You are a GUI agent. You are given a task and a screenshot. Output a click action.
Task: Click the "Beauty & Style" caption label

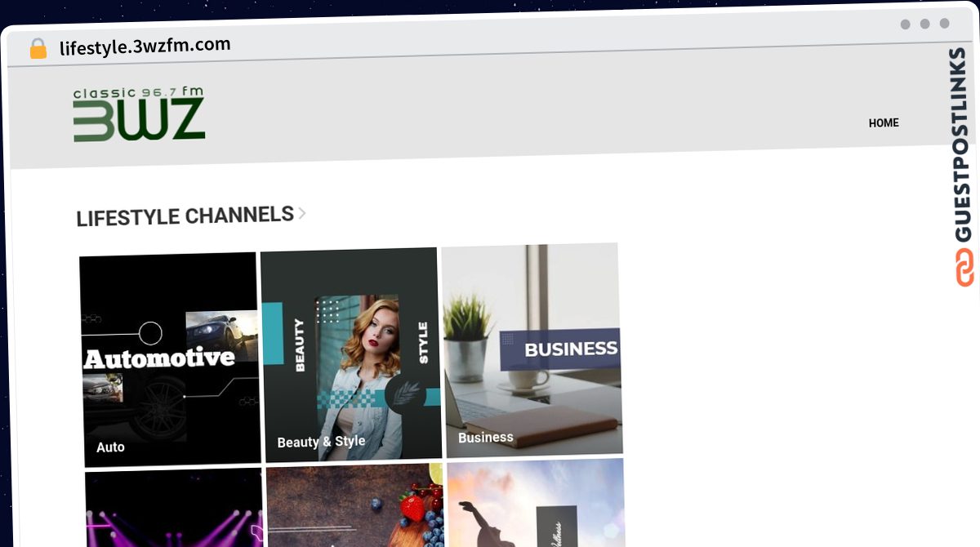(321, 442)
